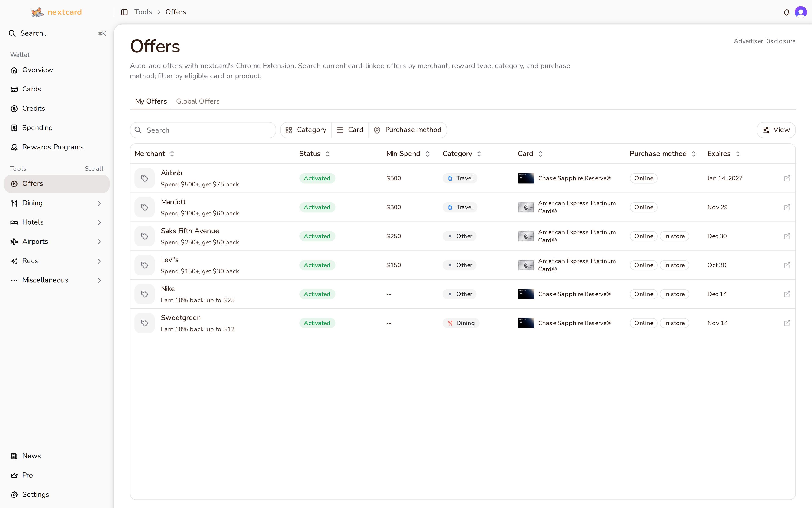
Task: Click the nextcard fox logo
Action: pyautogui.click(x=37, y=12)
